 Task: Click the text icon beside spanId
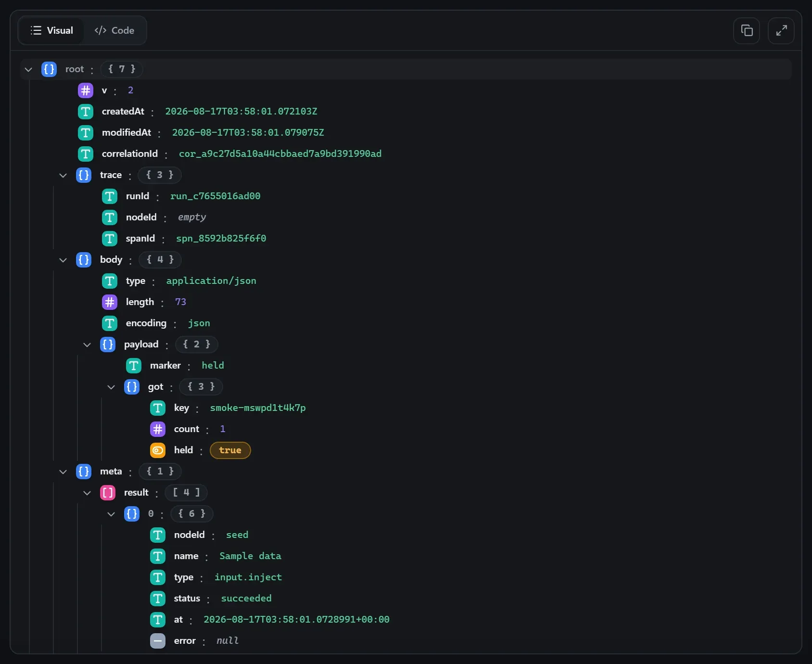[110, 239]
